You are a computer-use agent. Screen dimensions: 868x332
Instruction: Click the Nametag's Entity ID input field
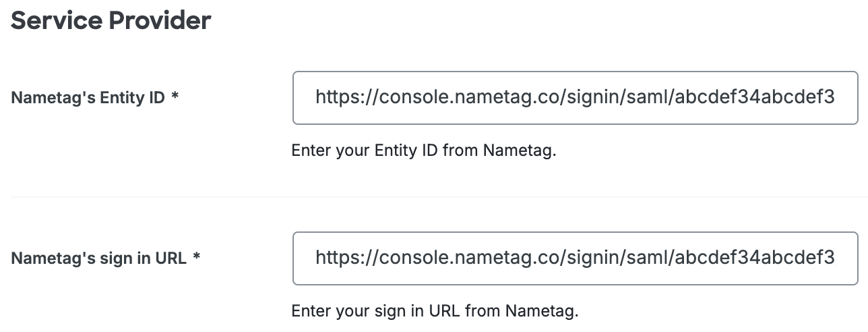(575, 98)
